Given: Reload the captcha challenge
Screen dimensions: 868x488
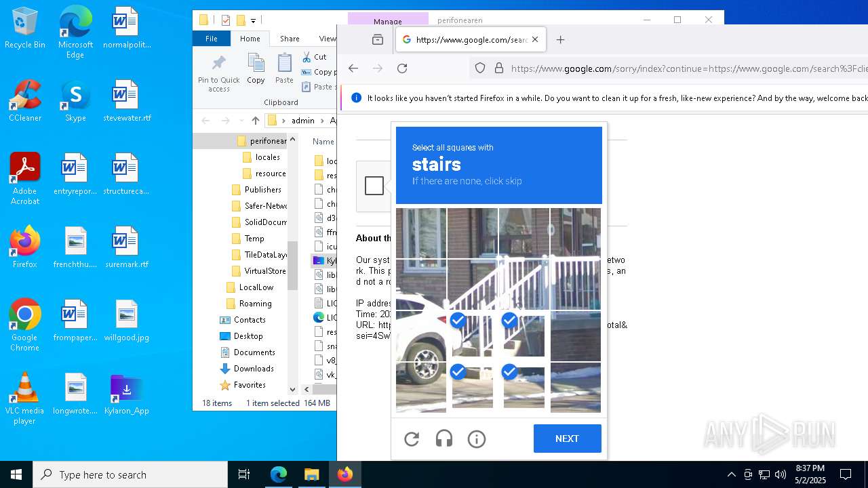Looking at the screenshot, I should [x=412, y=439].
